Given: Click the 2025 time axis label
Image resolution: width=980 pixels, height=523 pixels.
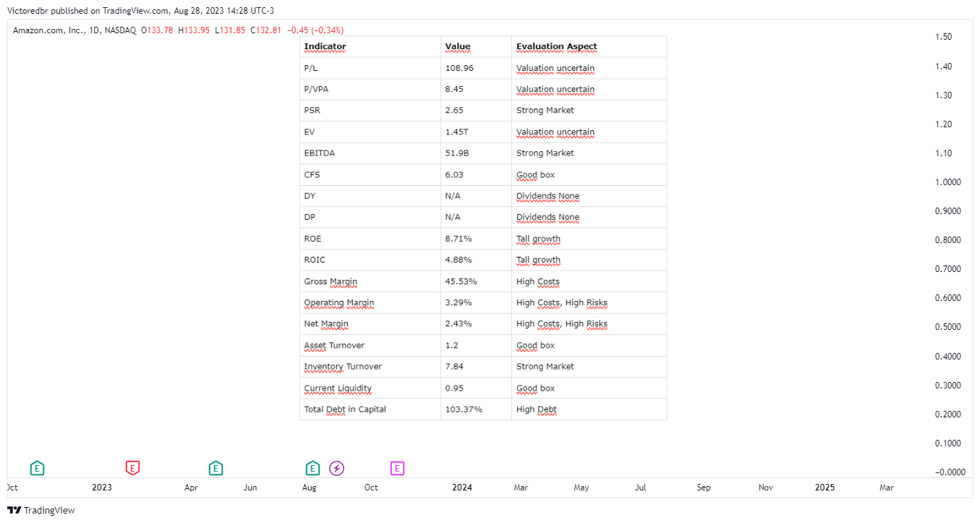Looking at the screenshot, I should (825, 488).
